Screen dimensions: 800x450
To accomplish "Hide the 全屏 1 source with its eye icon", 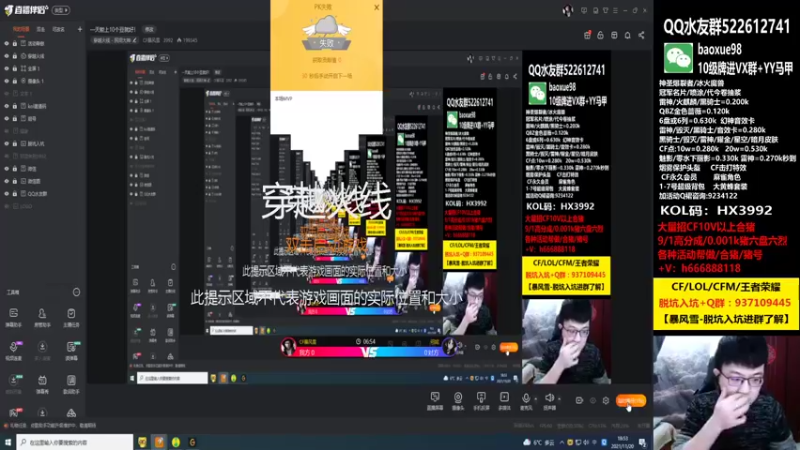I will (x=7, y=68).
